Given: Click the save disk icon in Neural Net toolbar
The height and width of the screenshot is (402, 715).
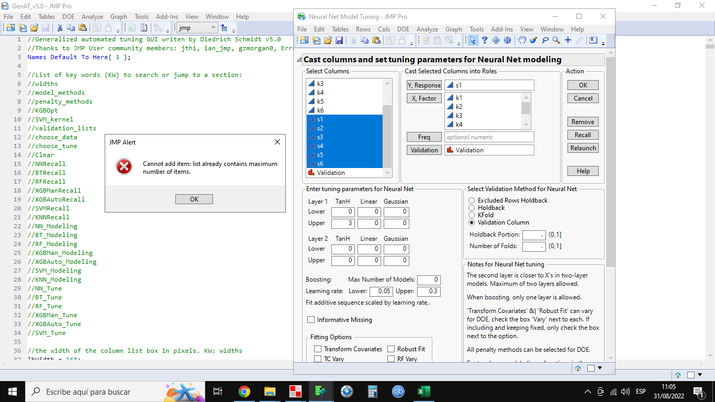Looking at the screenshot, I should (339, 41).
